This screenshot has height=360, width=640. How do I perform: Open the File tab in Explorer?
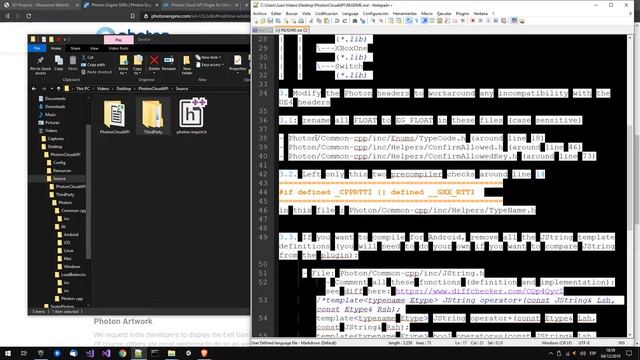tap(37, 48)
